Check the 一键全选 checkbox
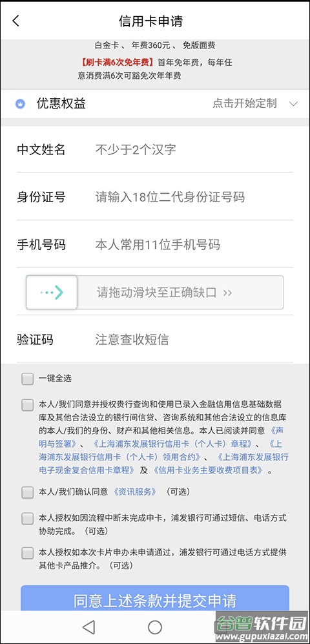The width and height of the screenshot is (310, 644). point(28,379)
